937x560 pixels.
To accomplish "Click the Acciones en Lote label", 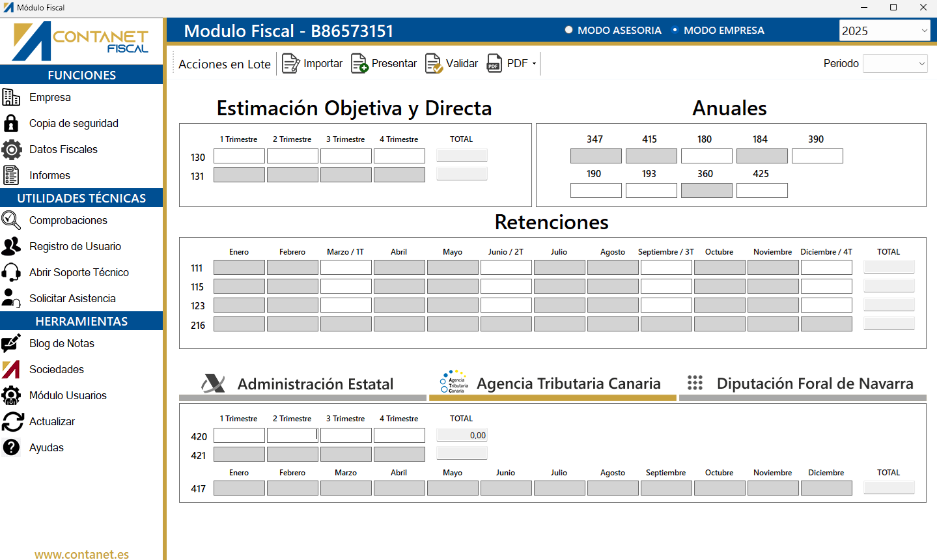I will point(225,64).
